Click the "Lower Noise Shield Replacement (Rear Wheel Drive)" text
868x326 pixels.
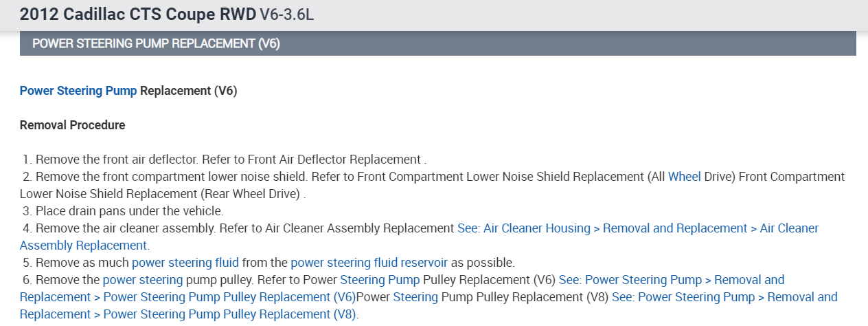click(x=161, y=194)
